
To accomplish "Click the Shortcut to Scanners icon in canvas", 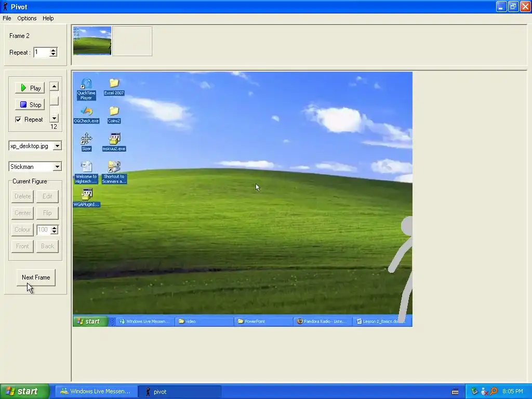I will coord(114,172).
